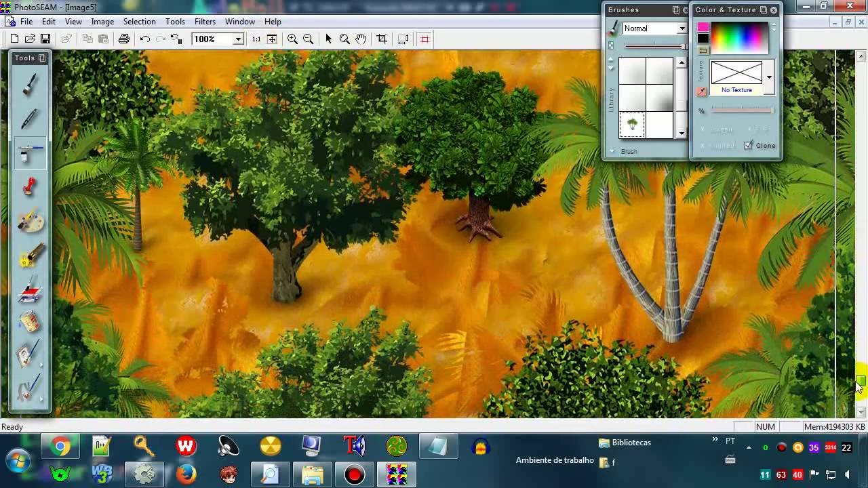The width and height of the screenshot is (868, 488).
Task: Save the image with the floppy disk icon
Action: [45, 39]
